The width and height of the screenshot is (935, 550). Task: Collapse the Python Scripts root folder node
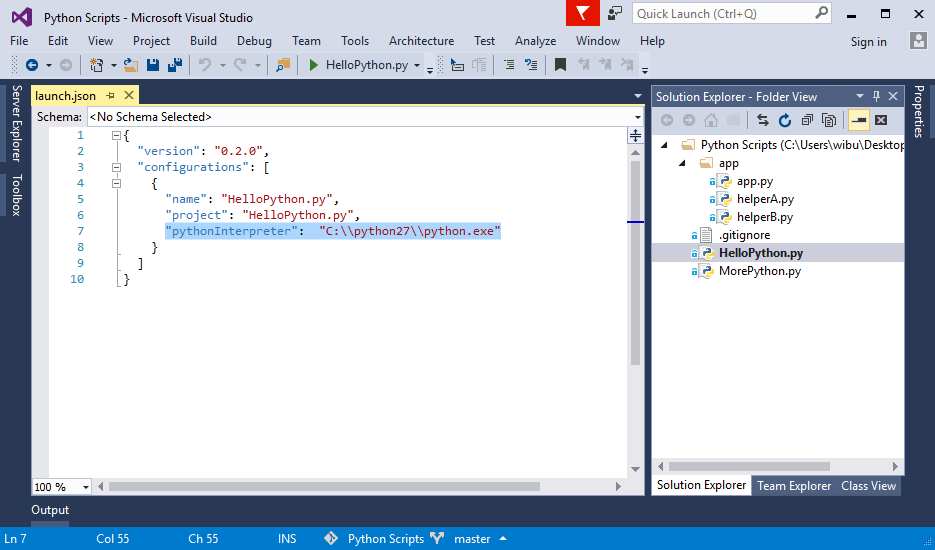click(664, 145)
